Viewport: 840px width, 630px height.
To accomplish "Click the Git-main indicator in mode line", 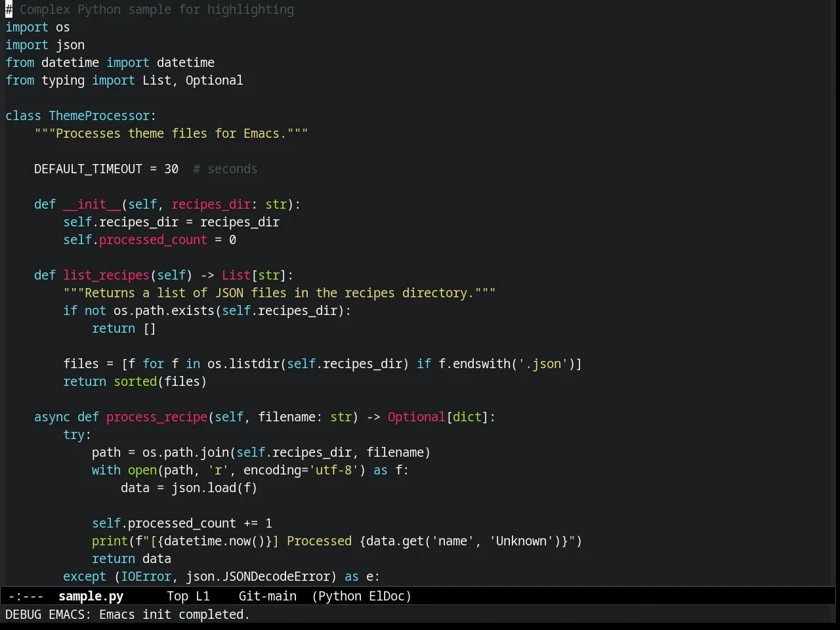I will pos(268,596).
